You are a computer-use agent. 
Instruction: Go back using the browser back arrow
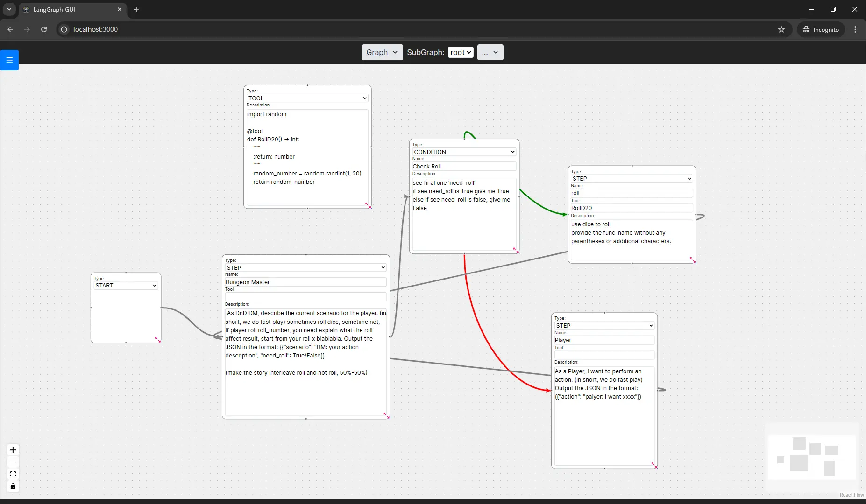10,29
